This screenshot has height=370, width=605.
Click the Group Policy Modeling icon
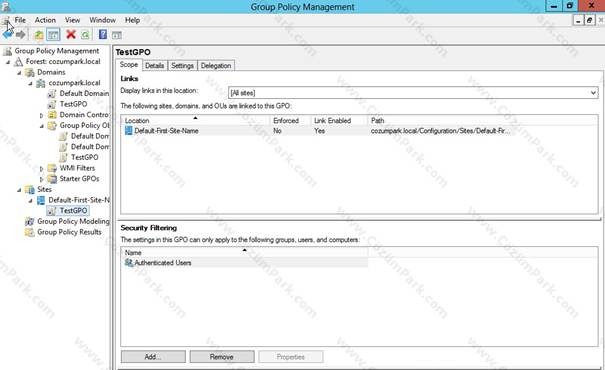coord(29,221)
